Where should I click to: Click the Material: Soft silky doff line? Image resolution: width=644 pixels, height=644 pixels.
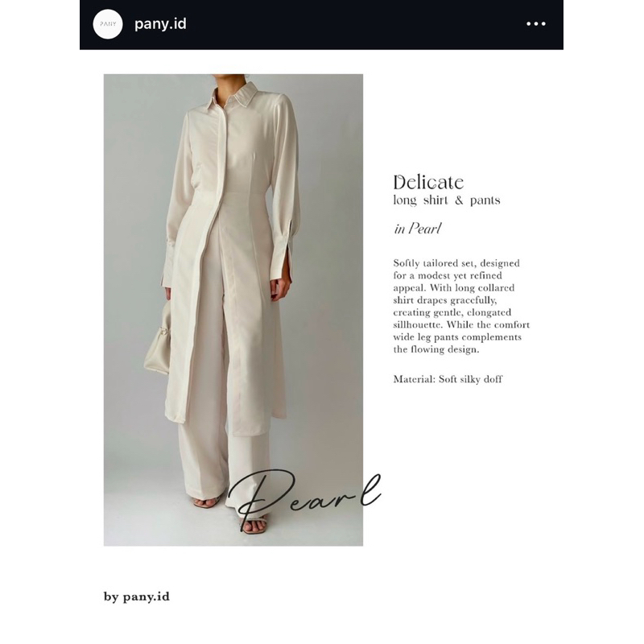click(x=448, y=379)
